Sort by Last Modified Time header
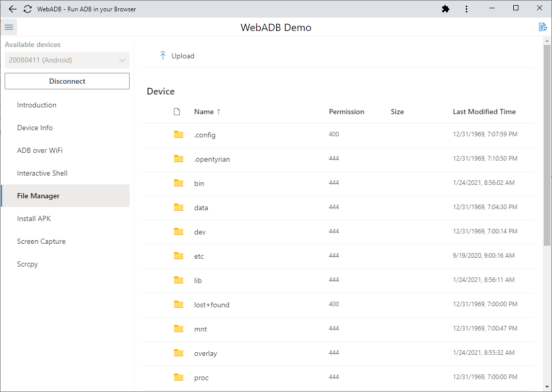552x392 pixels. 484,112
